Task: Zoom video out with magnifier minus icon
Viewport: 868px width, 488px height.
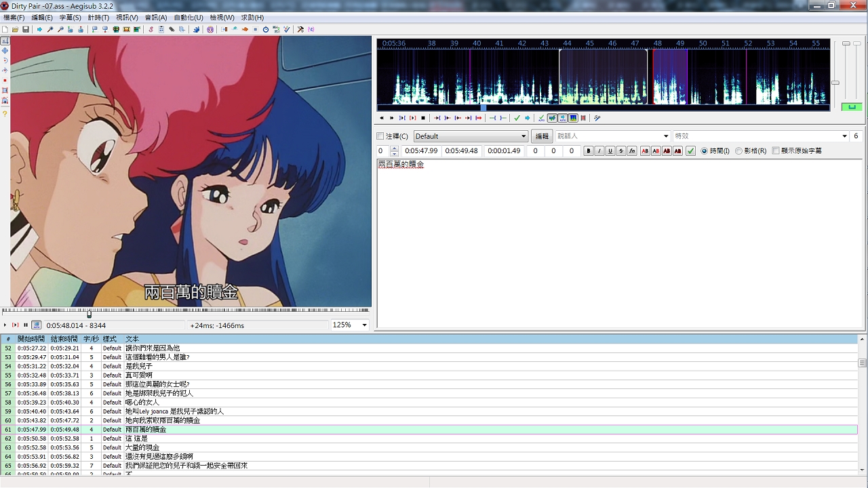Action: 60,30
